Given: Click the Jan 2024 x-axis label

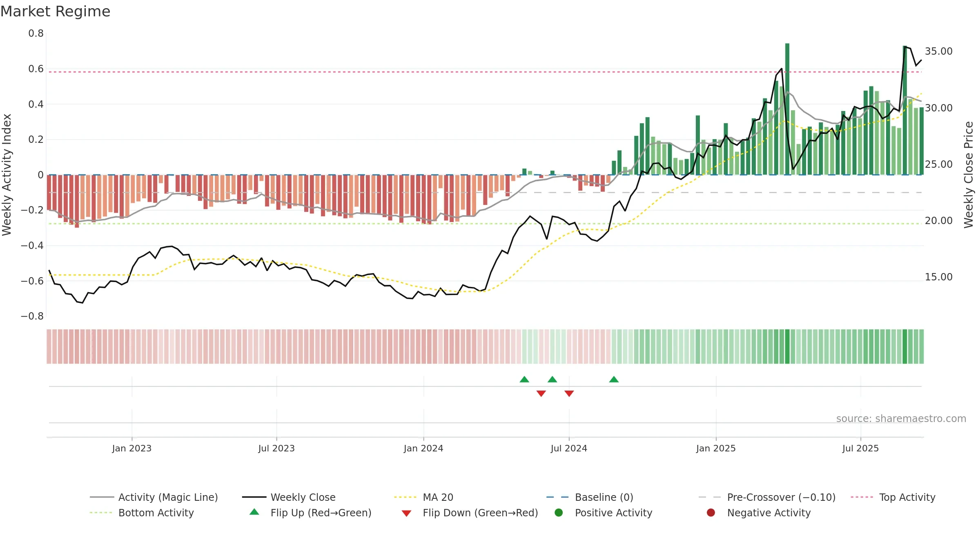Looking at the screenshot, I should (423, 449).
